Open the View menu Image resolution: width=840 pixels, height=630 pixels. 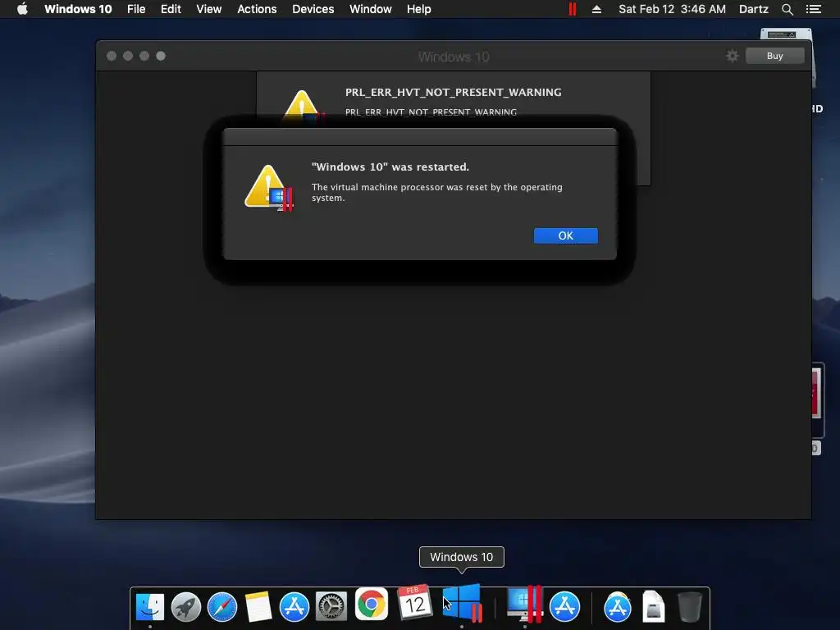click(209, 9)
